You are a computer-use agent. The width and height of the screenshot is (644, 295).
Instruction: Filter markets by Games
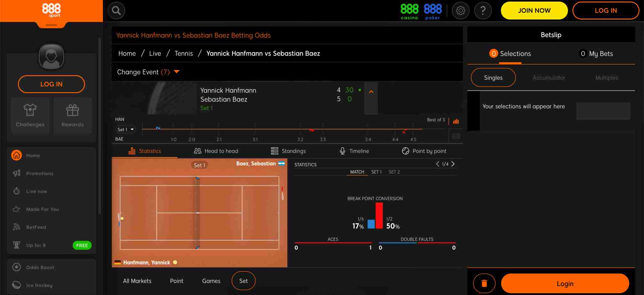point(211,281)
